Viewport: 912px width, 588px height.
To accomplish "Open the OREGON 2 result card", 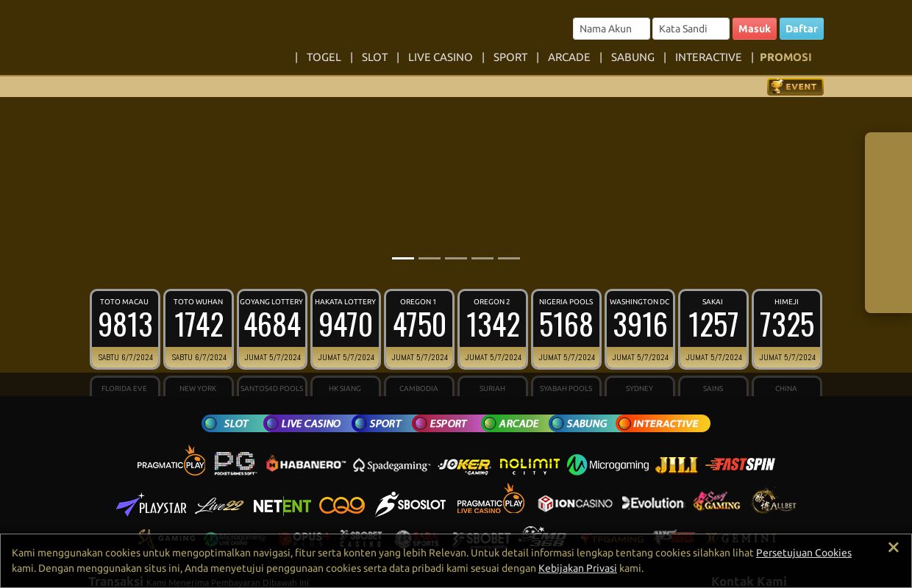I will [x=493, y=329].
